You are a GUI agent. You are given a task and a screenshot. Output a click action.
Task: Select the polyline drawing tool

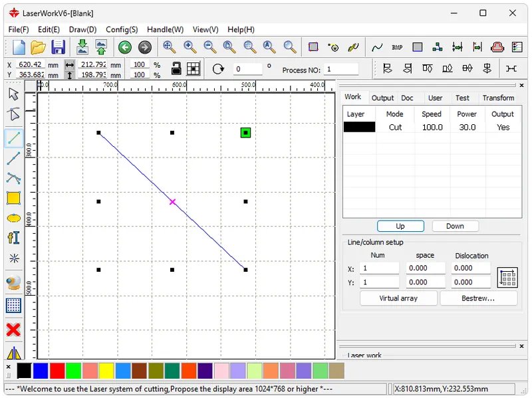[x=13, y=158]
